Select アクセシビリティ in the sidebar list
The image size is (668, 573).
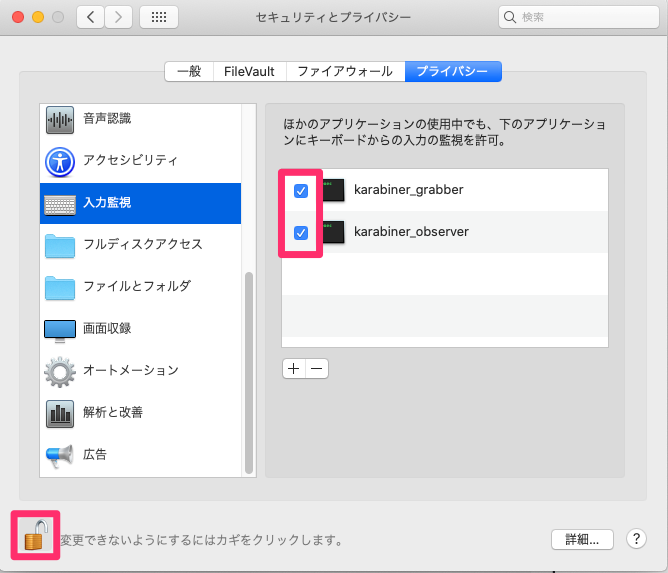140,162
